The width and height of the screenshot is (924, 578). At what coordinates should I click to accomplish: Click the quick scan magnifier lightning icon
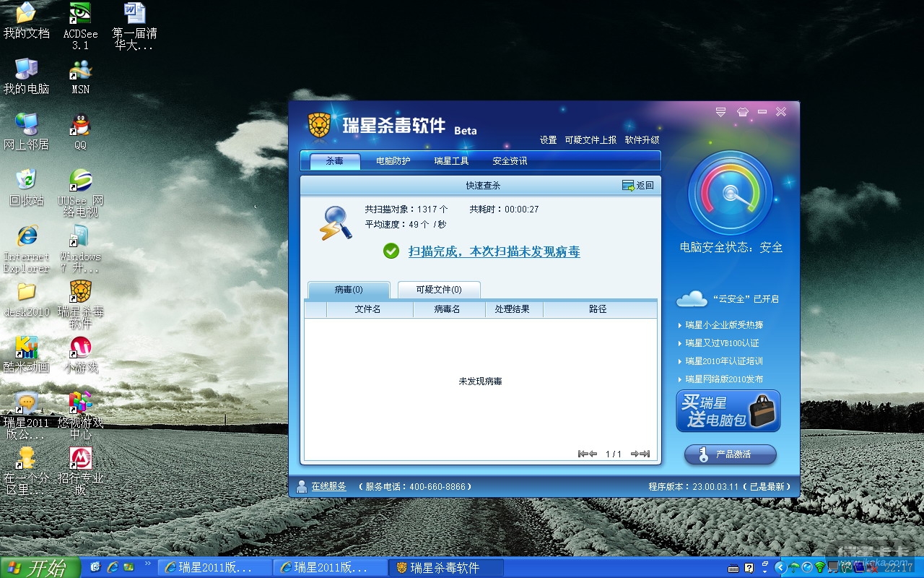(336, 223)
